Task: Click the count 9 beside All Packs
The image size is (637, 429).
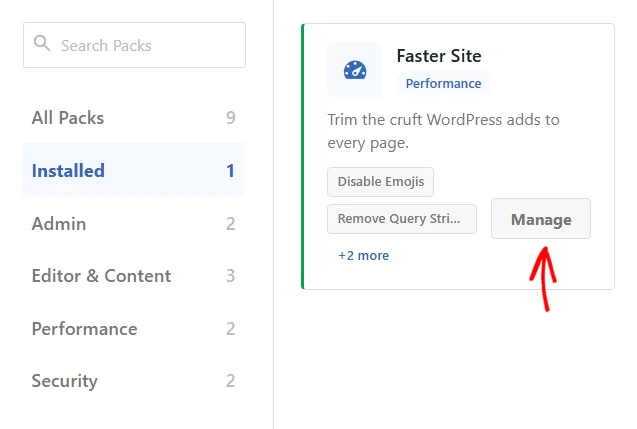Action: [231, 118]
